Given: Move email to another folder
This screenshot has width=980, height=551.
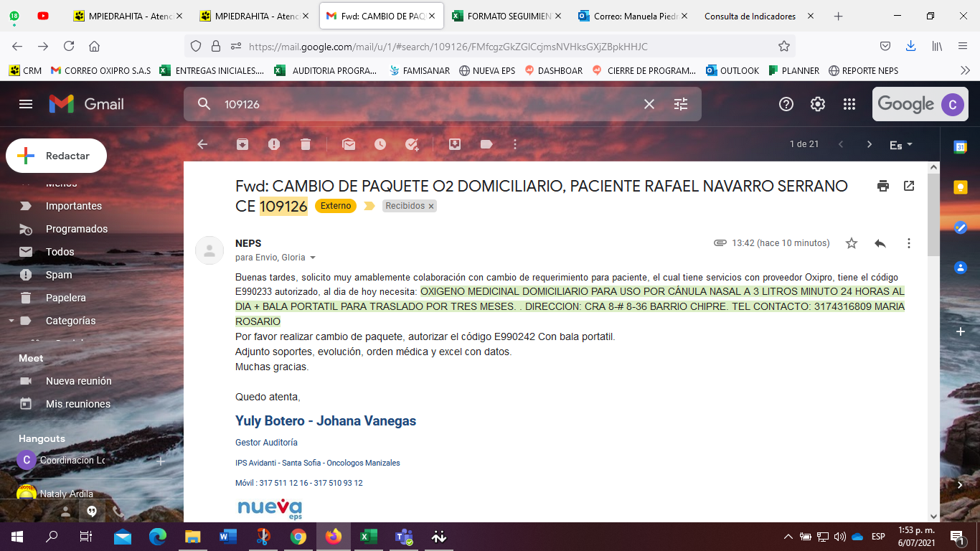Looking at the screenshot, I should coord(455,144).
